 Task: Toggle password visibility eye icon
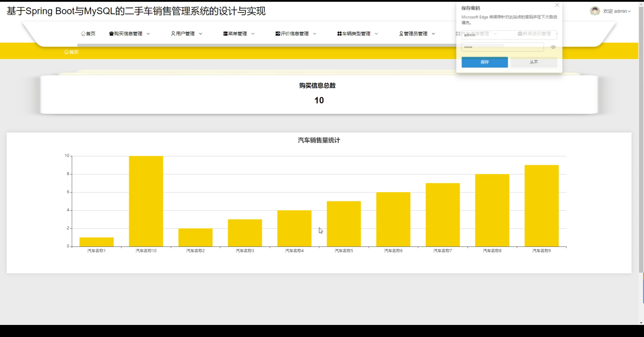(x=553, y=47)
